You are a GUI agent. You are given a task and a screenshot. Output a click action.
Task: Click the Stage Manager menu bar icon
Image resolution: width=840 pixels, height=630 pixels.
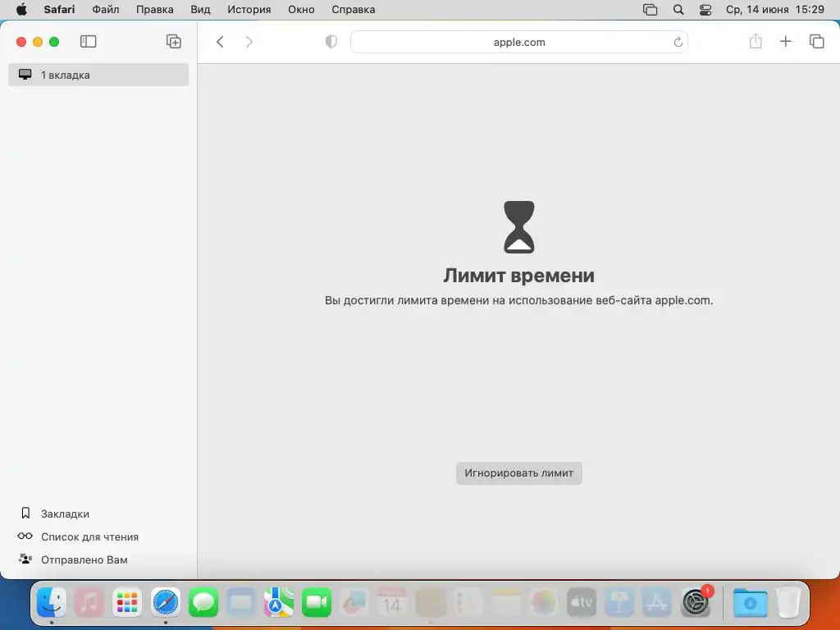pyautogui.click(x=650, y=10)
